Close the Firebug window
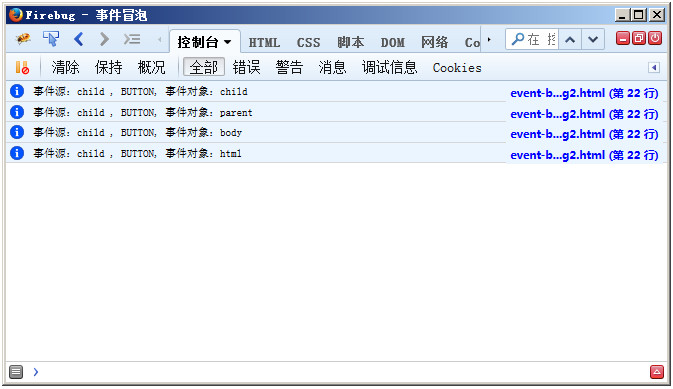 pos(656,15)
